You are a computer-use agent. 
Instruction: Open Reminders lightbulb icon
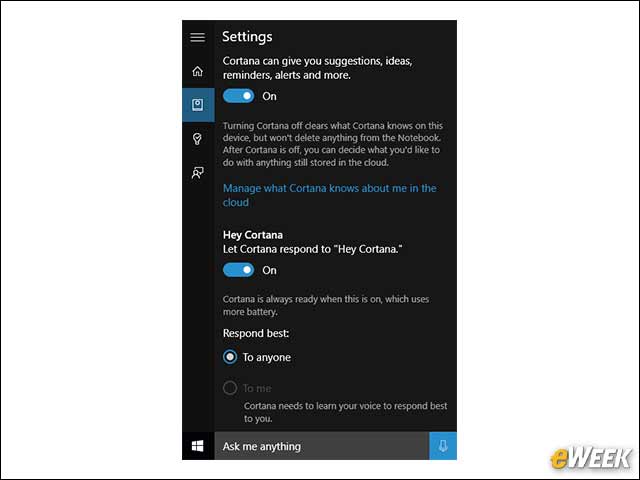(198, 139)
